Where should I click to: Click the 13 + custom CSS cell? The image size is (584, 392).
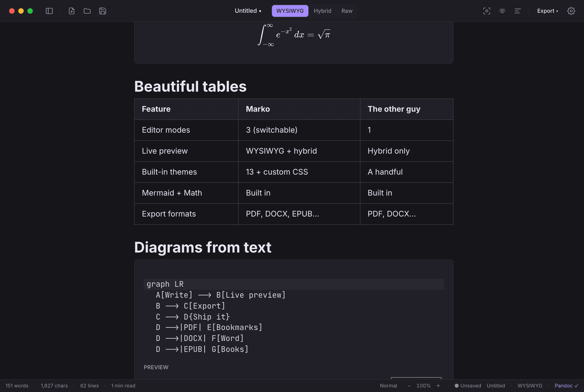(299, 172)
